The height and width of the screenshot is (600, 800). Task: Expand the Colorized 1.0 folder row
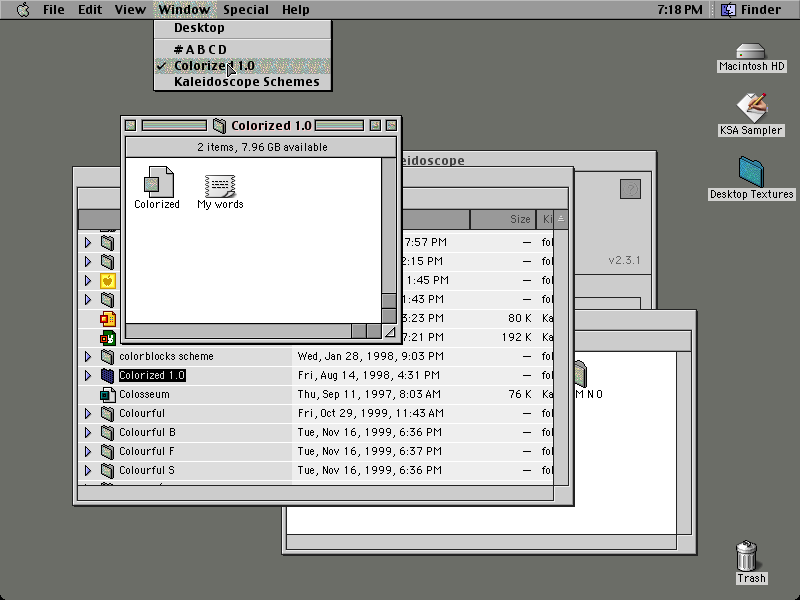click(x=88, y=376)
